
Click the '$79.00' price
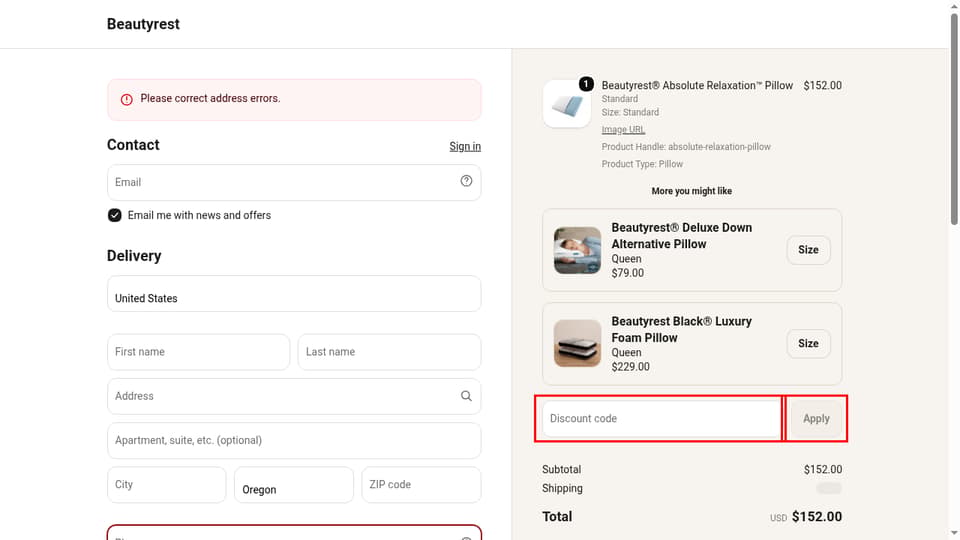[628, 273]
